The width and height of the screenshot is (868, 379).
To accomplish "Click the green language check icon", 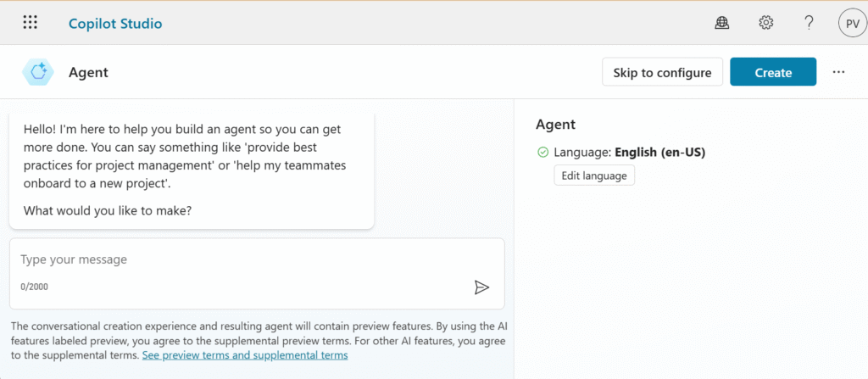I will point(543,153).
